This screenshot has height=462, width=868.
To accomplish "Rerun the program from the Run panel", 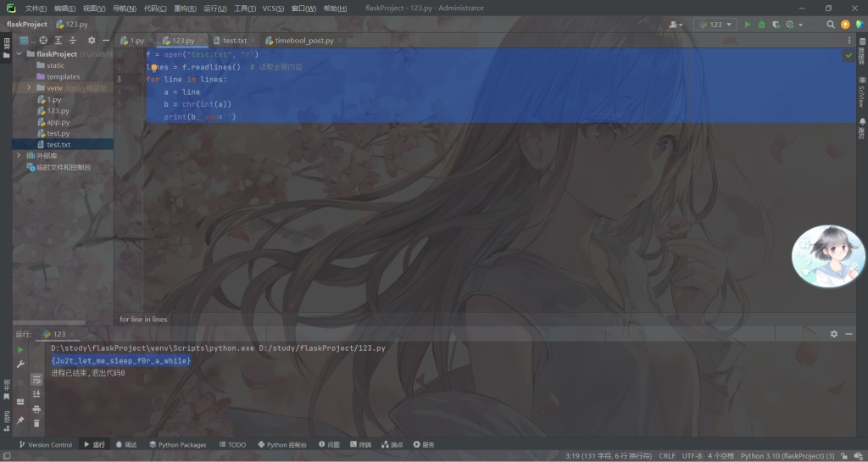I will pyautogui.click(x=20, y=348).
